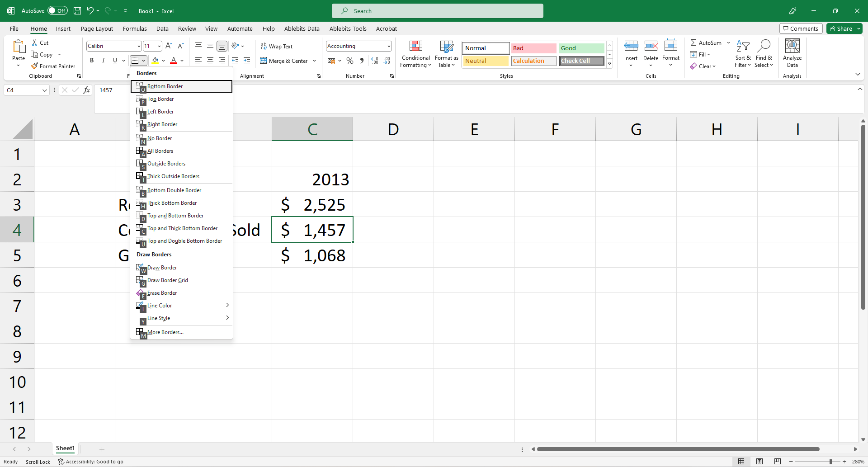The image size is (868, 467).
Task: Toggle Wrap Text
Action: coord(276,46)
